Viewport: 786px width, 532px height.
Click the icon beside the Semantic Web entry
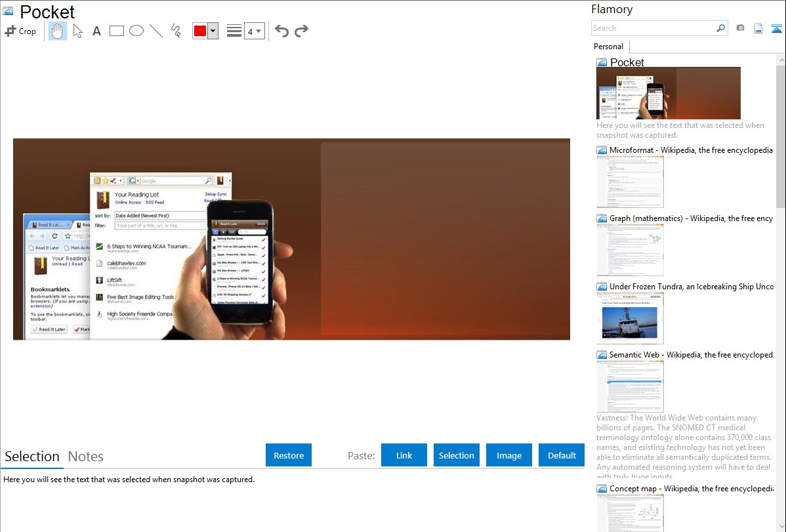[x=602, y=354]
